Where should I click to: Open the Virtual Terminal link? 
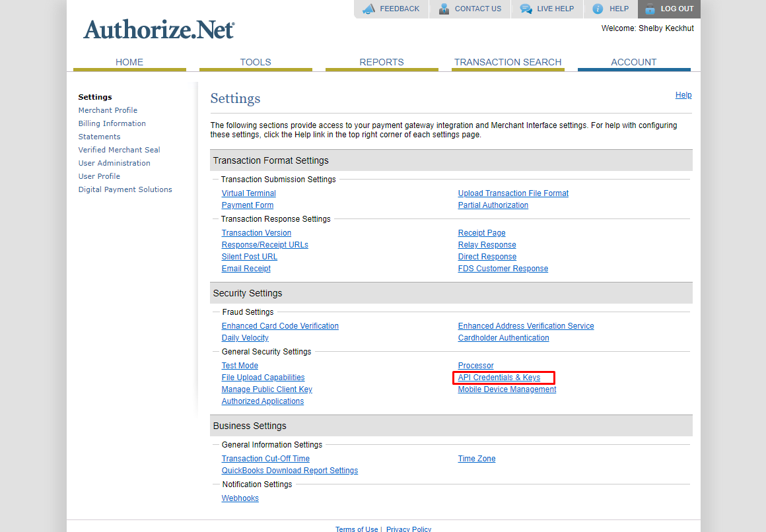[x=249, y=193]
